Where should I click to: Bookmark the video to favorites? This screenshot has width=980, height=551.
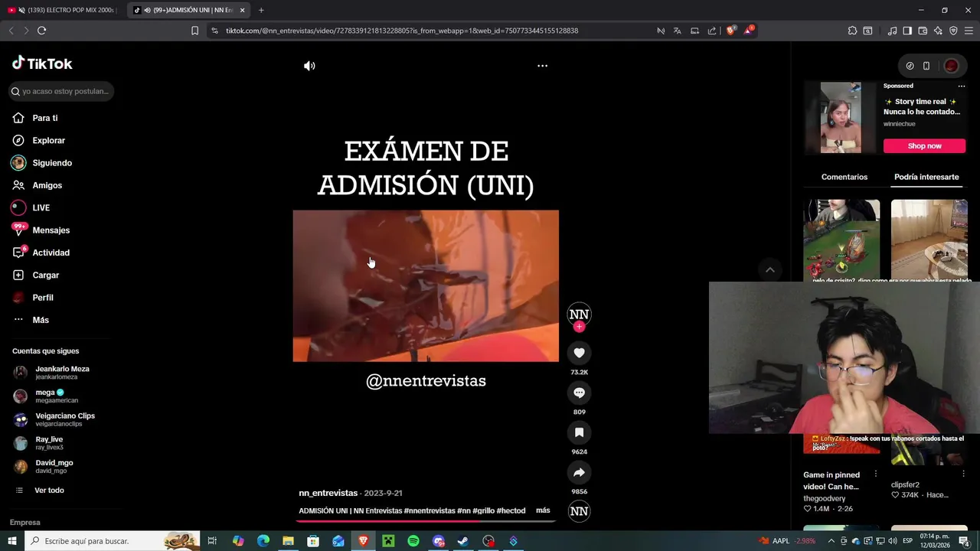coord(579,432)
